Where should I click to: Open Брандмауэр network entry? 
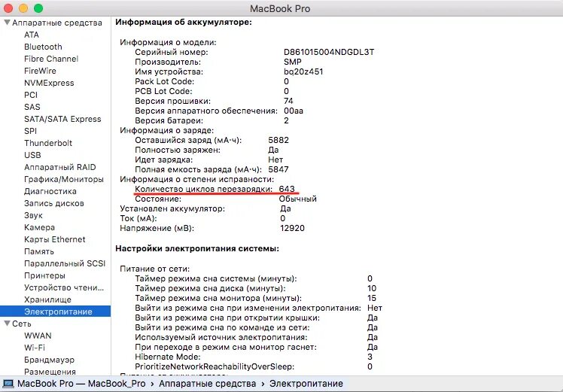50,360
